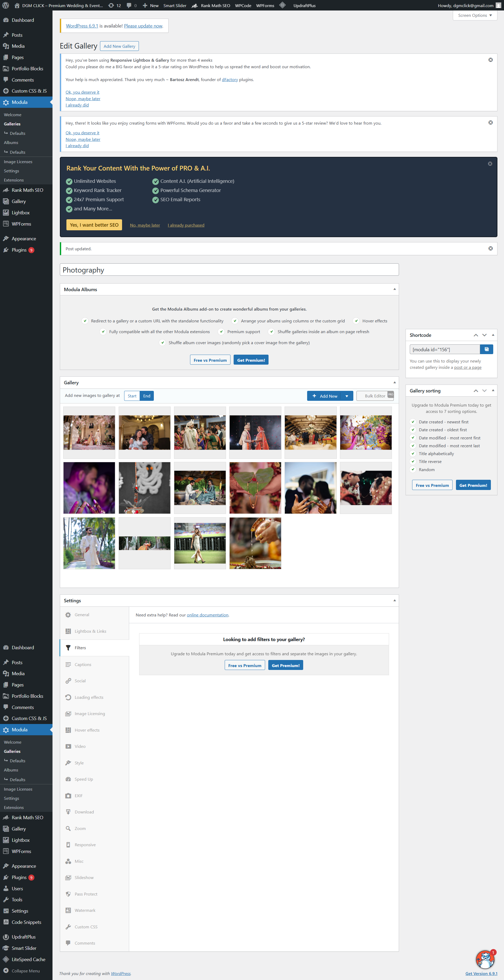Switch to Lightbox & Links settings tab
The image size is (504, 980).
coord(90,631)
